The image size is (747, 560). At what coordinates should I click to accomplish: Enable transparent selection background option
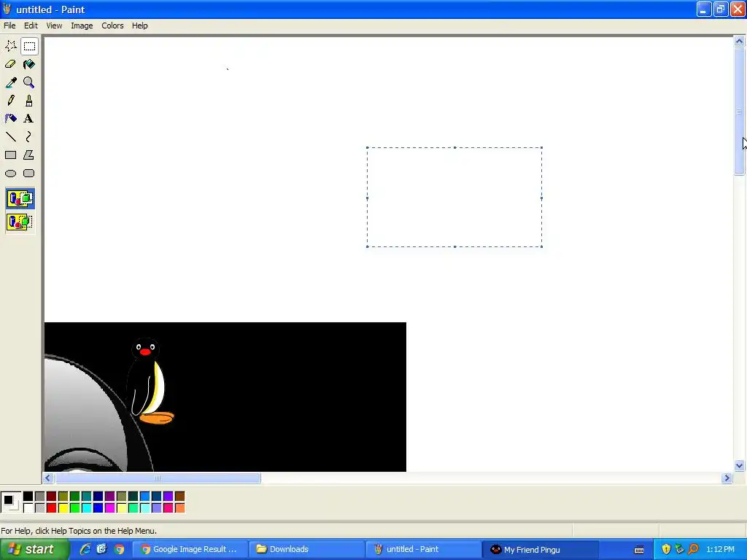coord(20,222)
